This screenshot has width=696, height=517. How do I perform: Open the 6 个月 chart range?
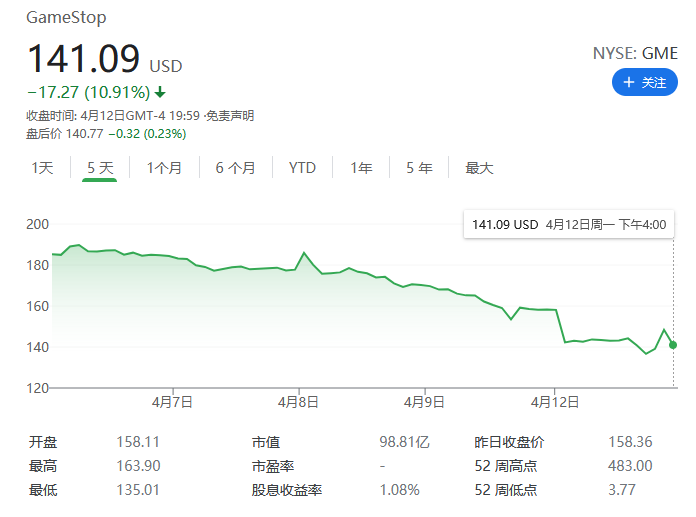coord(235,168)
